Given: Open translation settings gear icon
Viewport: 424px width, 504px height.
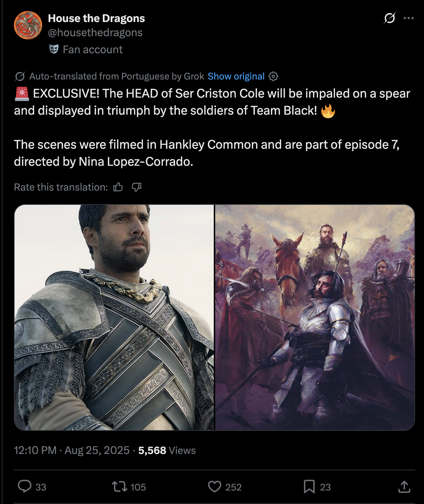Looking at the screenshot, I should (x=273, y=76).
